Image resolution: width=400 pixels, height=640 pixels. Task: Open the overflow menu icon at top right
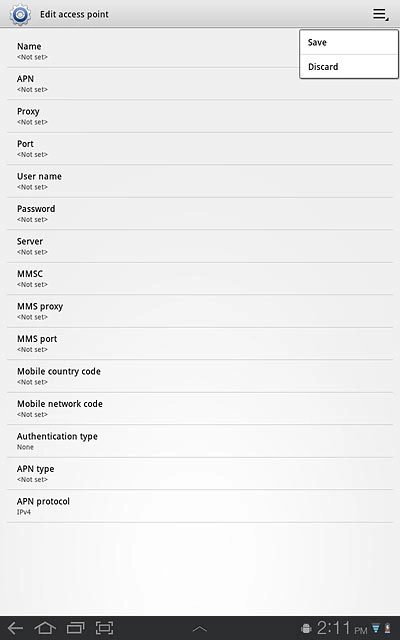point(380,14)
